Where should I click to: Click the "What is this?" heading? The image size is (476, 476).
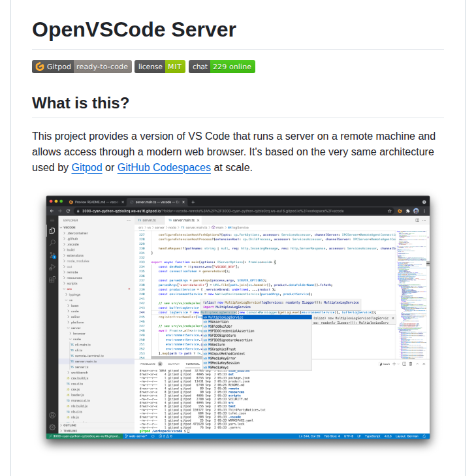coord(80,103)
